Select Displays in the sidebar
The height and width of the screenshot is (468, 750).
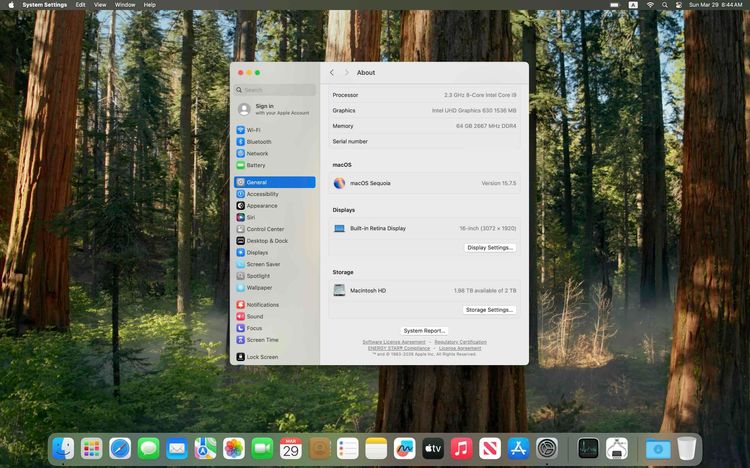[275, 253]
